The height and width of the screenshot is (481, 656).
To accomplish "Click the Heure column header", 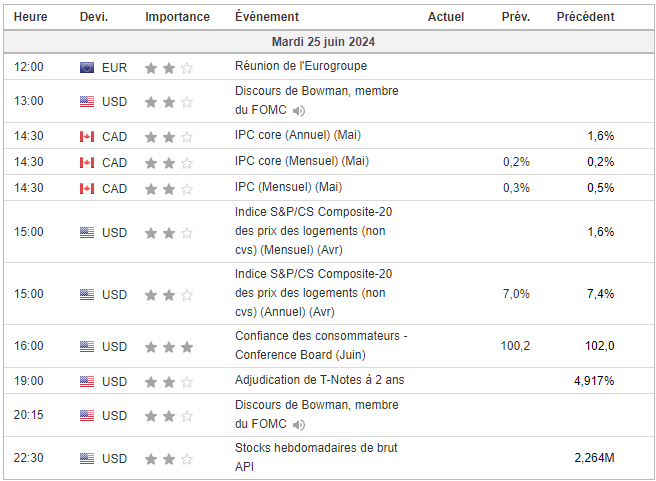I will (x=30, y=17).
